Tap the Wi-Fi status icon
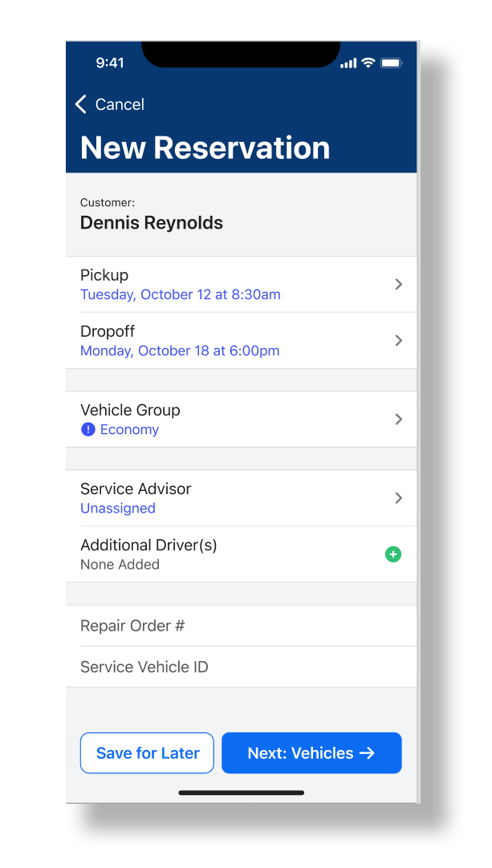This screenshot has height=868, width=492. (368, 63)
